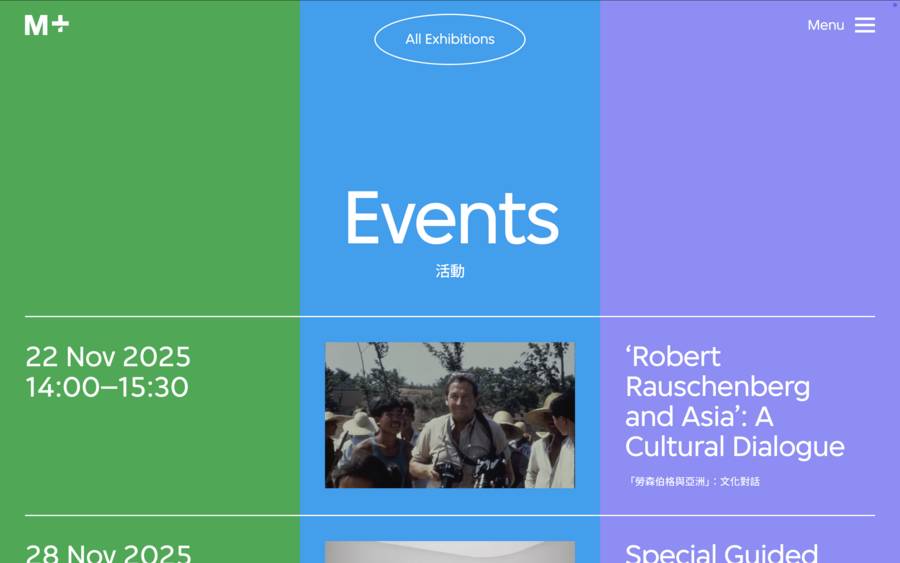Image resolution: width=900 pixels, height=563 pixels.
Task: Click the Menu text label
Action: pos(825,25)
